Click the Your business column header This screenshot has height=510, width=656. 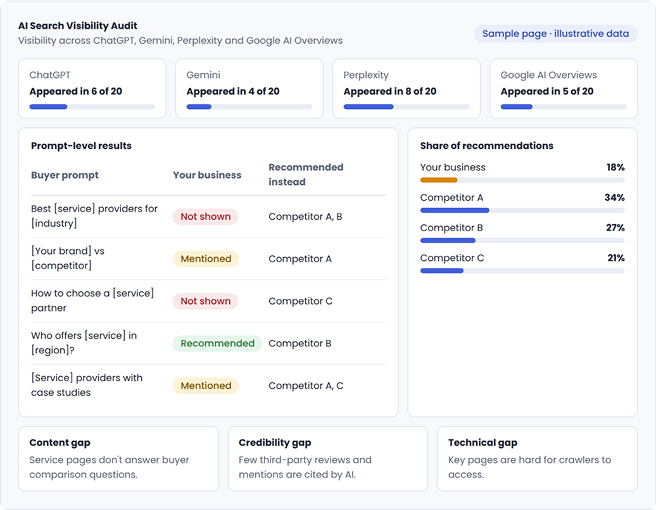click(207, 175)
